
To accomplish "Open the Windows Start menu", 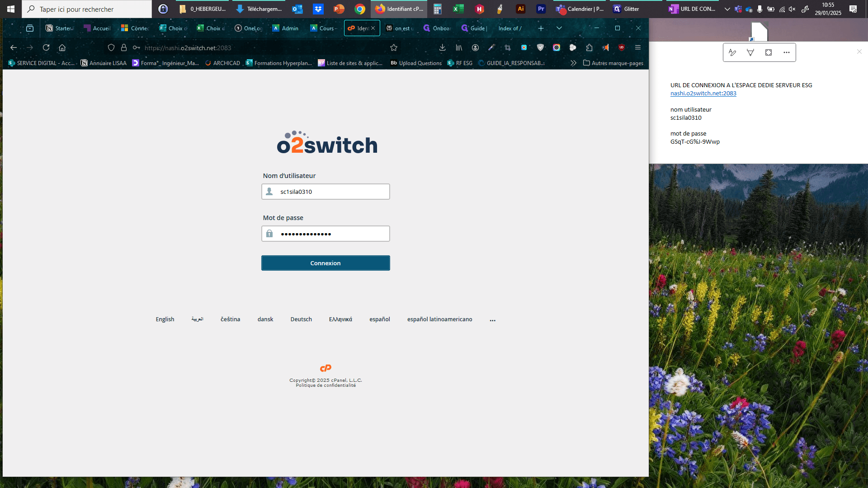I will coord(11,9).
